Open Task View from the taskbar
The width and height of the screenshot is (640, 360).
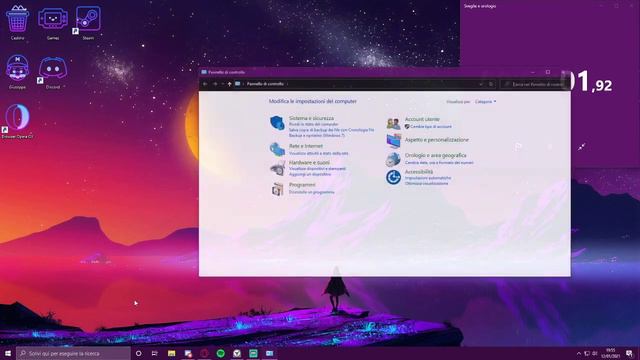click(x=155, y=353)
